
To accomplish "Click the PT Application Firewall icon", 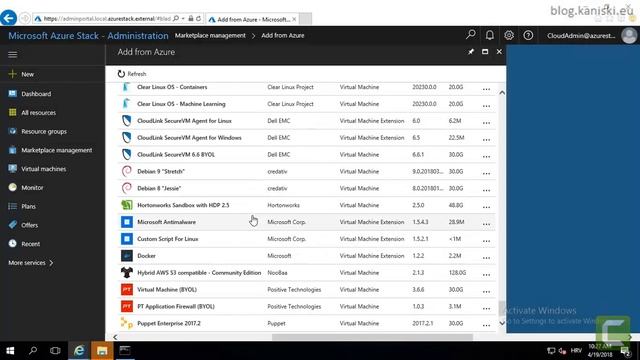I will click(127, 306).
